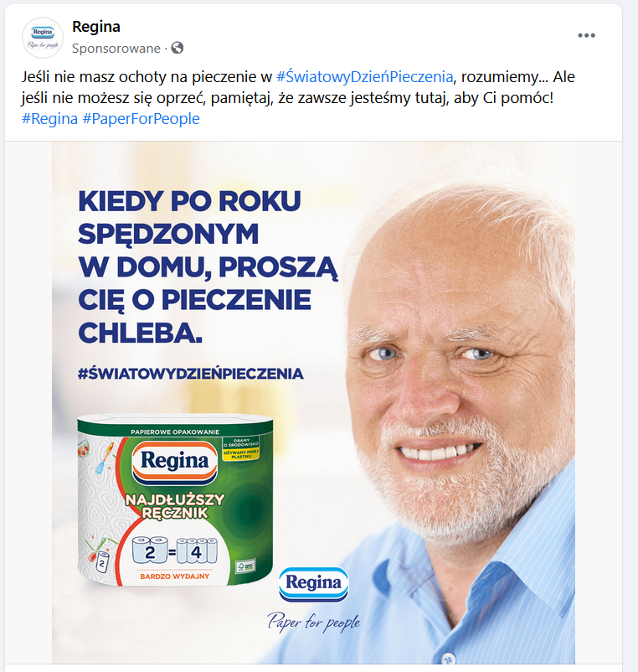Open the #Regina hashtag link
Screen dimensions: 638x672
49,118
